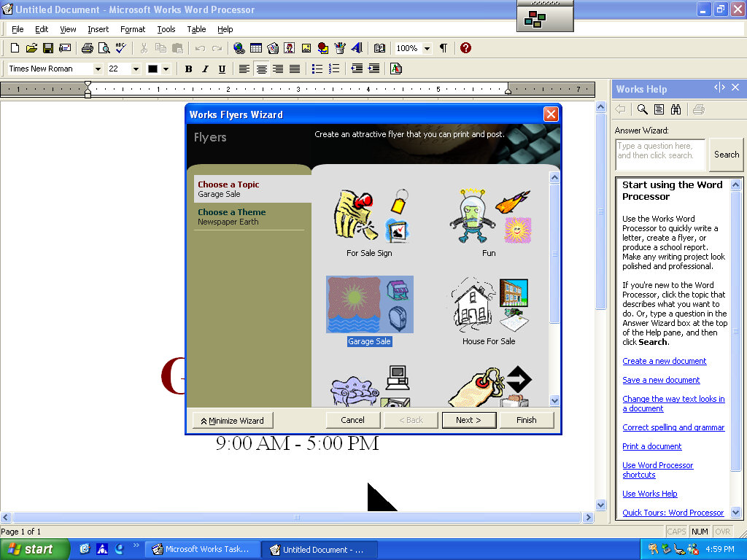Click the Insert Table toolbar icon
Image resolution: width=747 pixels, height=560 pixels.
256,48
